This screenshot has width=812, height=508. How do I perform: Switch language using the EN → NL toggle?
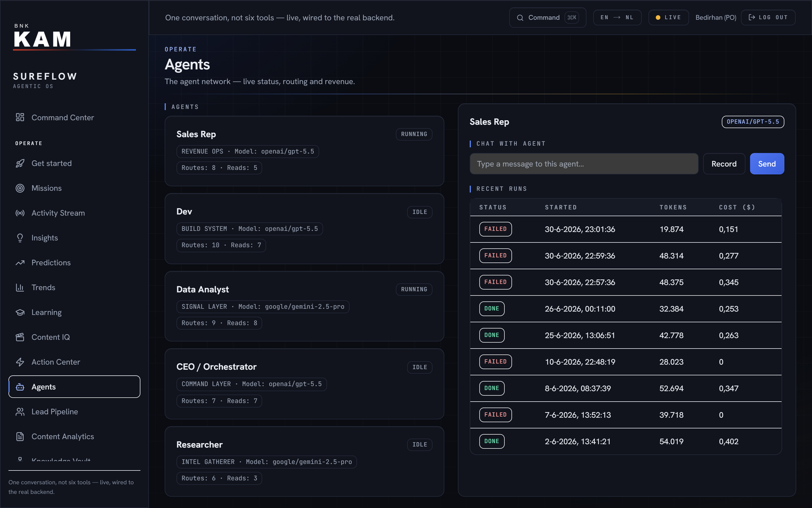pyautogui.click(x=617, y=17)
